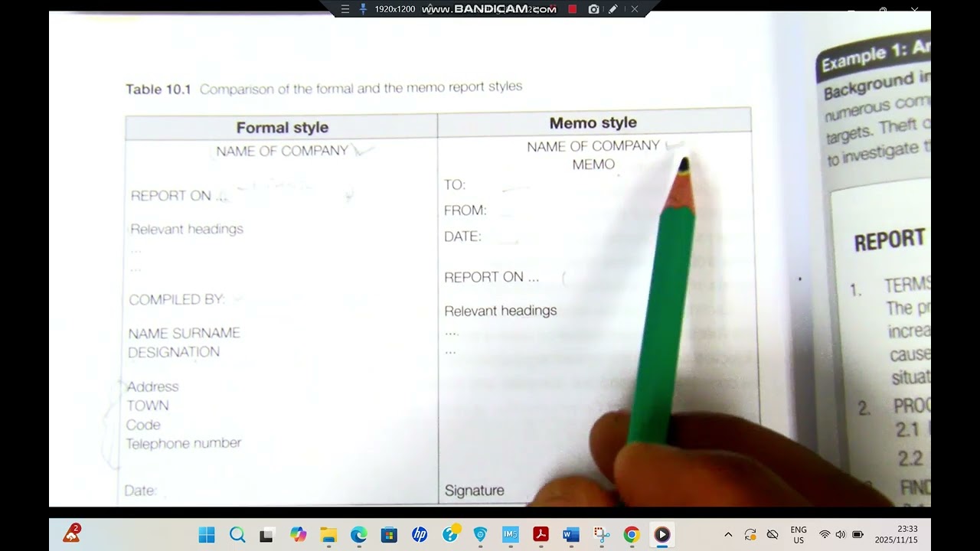Click "Code" in the formal column

click(x=143, y=425)
